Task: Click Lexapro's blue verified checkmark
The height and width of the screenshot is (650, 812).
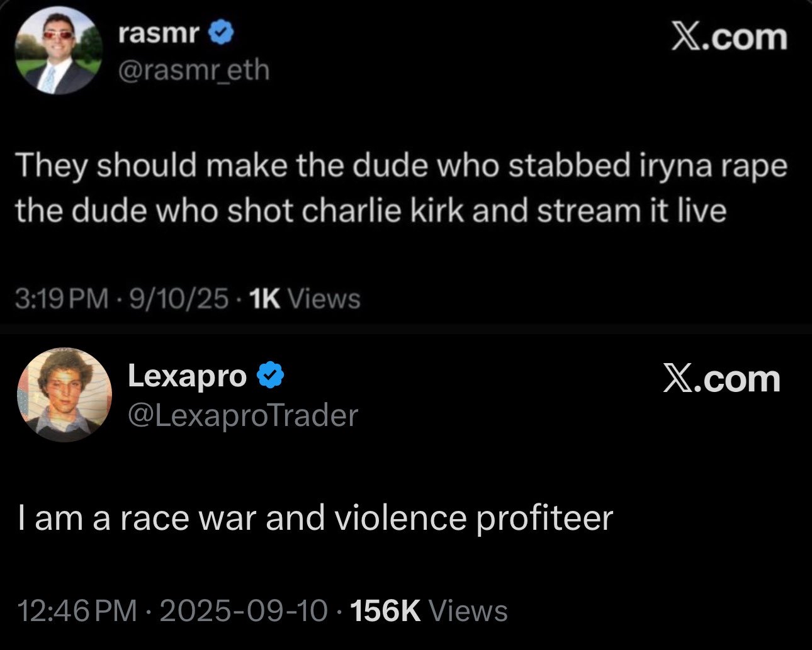Action: pos(271,376)
